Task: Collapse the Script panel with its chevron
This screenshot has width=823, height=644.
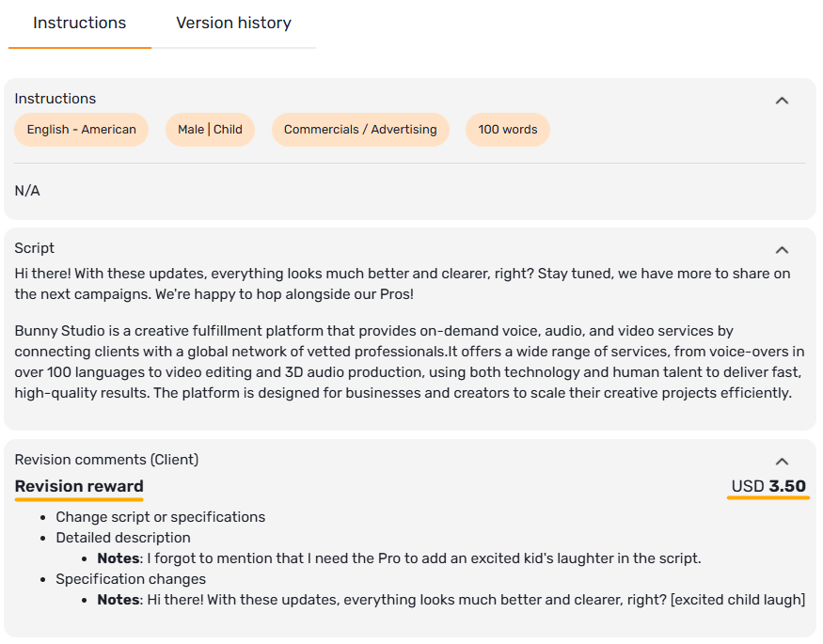Action: pyautogui.click(x=782, y=250)
